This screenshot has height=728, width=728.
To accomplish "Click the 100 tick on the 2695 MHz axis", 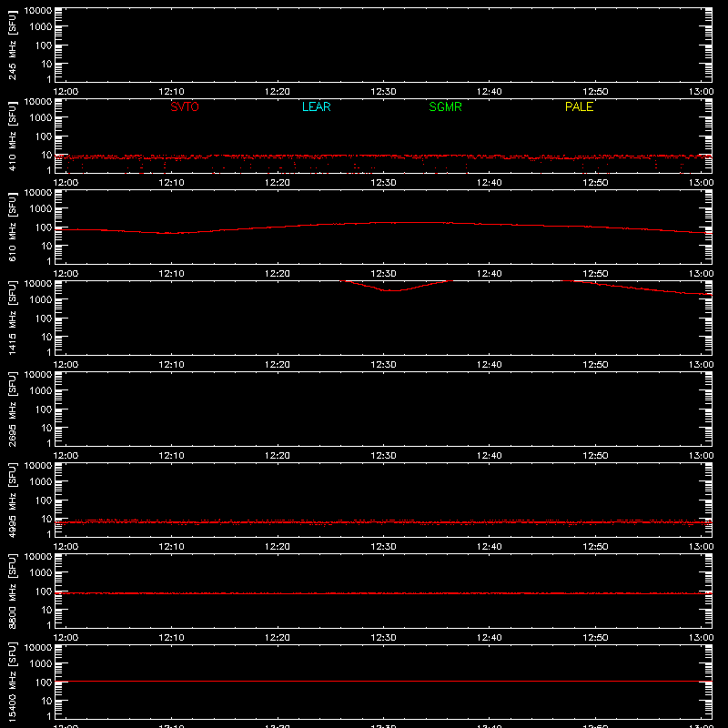I will [x=44, y=409].
